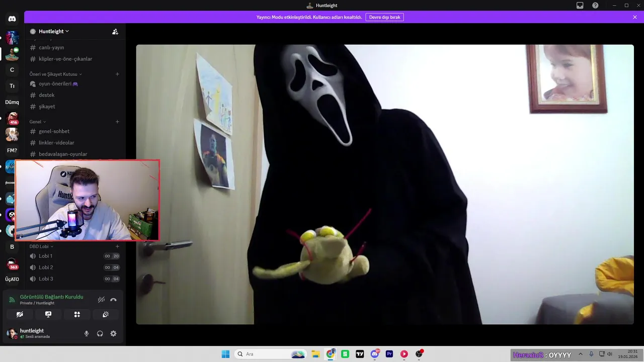Open Adobe Premiere Pro from taskbar
The image size is (644, 362).
tap(389, 354)
